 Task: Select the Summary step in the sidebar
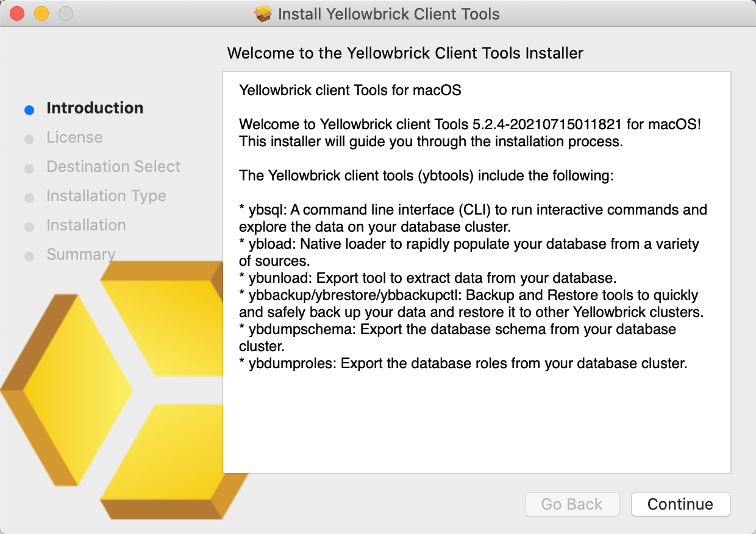tap(81, 254)
